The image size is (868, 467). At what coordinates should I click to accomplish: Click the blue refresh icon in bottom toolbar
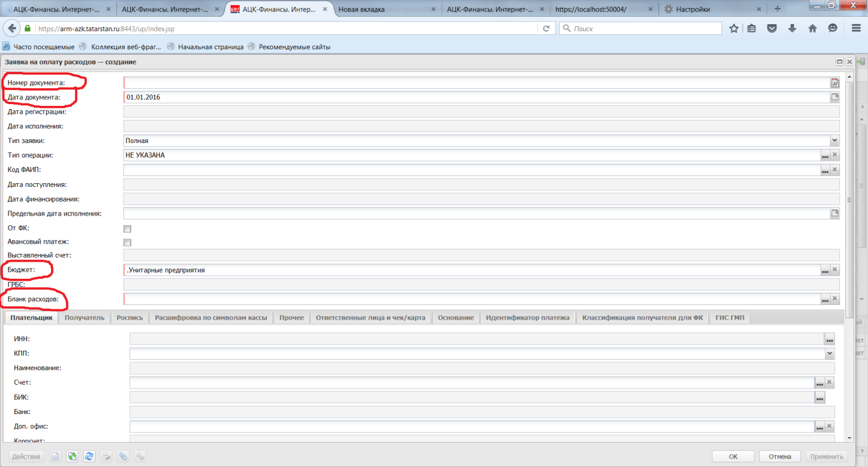pos(89,456)
